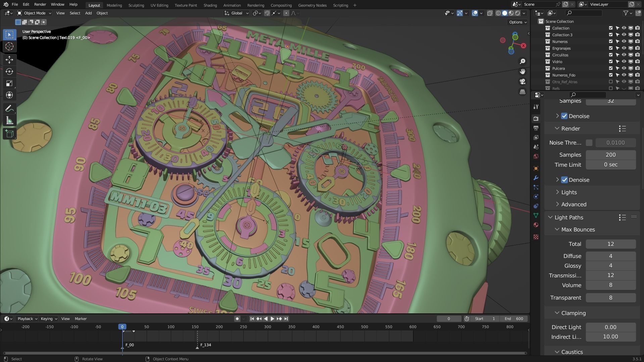Open the Modifiers properties tab
The image size is (644, 362).
[536, 178]
